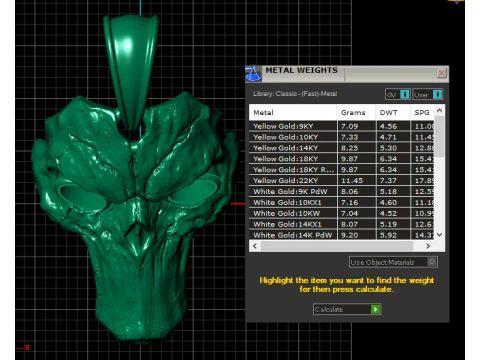480x360 pixels.
Task: Select the Yellow Gold:22KY row
Action: [x=342, y=181]
